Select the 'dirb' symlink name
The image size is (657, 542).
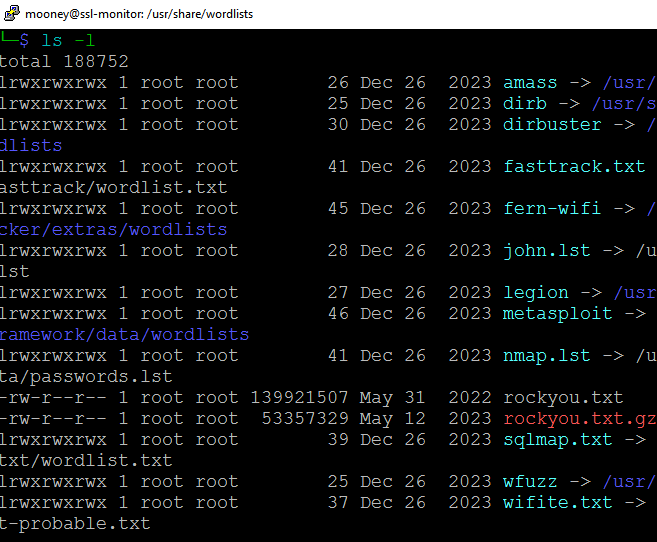tap(525, 103)
